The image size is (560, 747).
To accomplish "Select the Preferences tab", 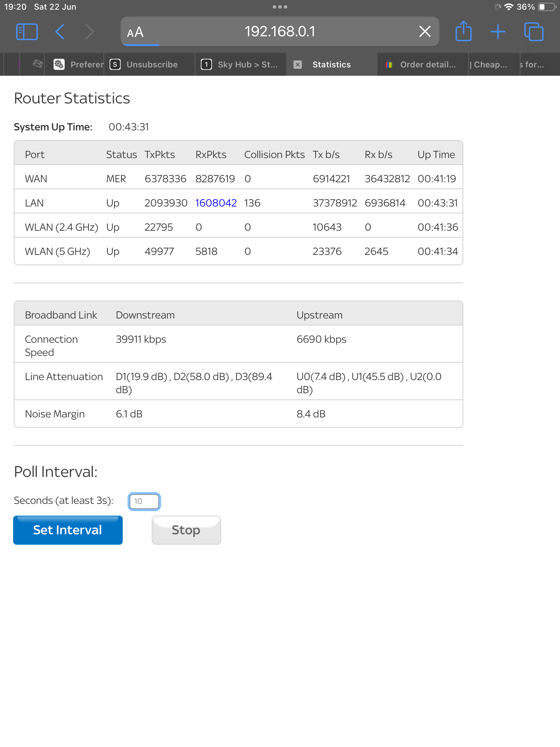I will coord(79,65).
